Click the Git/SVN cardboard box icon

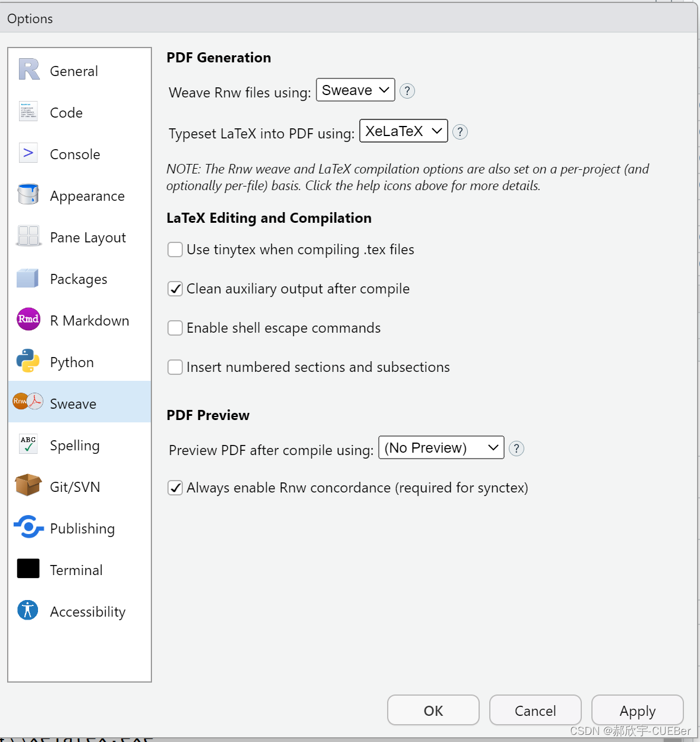28,485
